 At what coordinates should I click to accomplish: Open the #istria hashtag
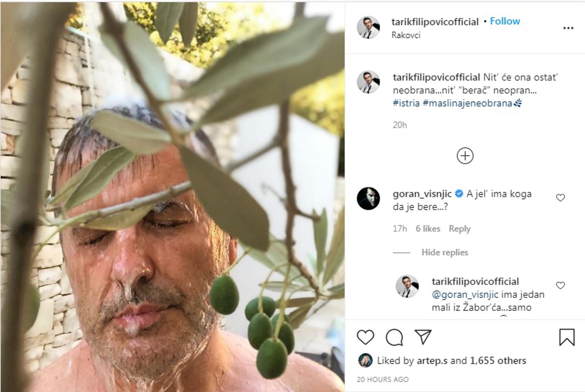(406, 103)
